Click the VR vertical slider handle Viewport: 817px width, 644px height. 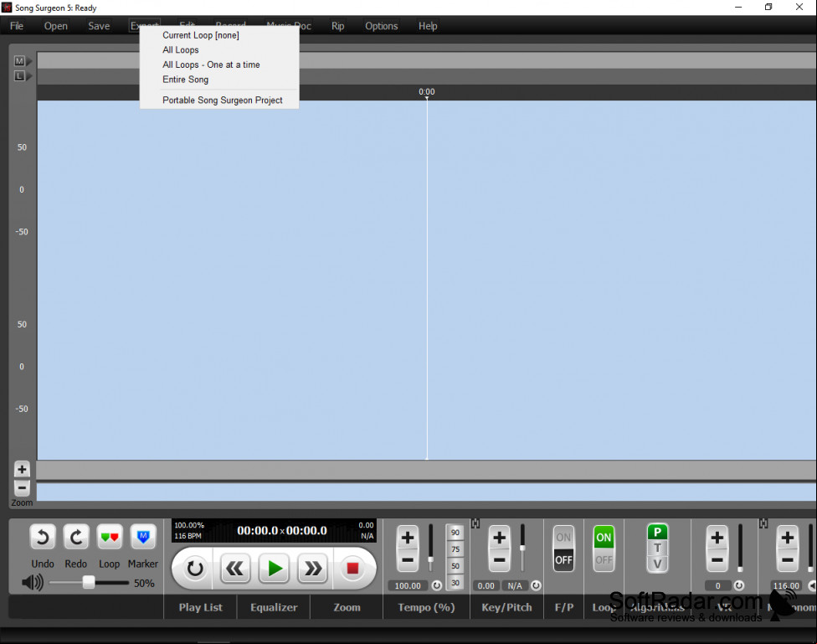[740, 569]
